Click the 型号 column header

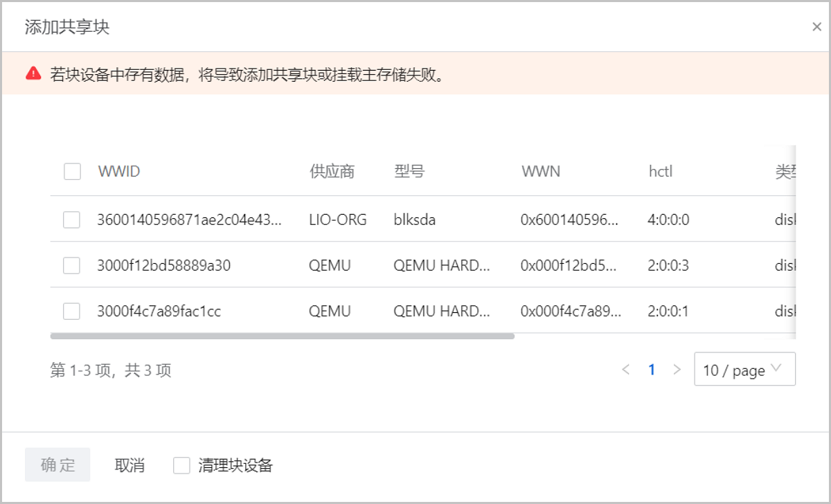click(409, 172)
